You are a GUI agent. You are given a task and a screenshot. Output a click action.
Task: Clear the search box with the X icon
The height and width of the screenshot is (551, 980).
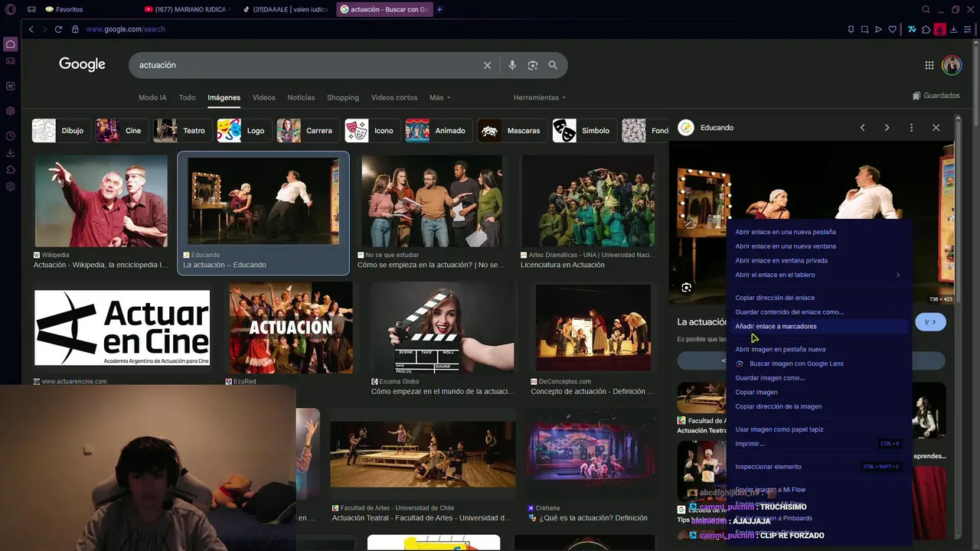click(x=487, y=65)
